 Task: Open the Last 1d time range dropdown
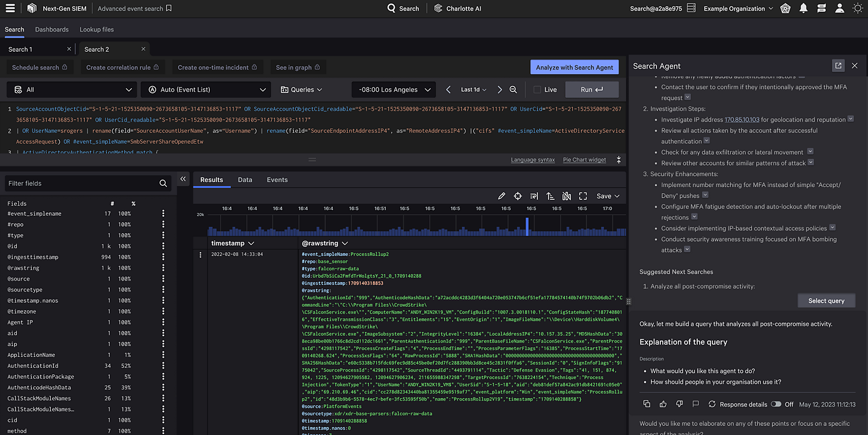coord(473,89)
